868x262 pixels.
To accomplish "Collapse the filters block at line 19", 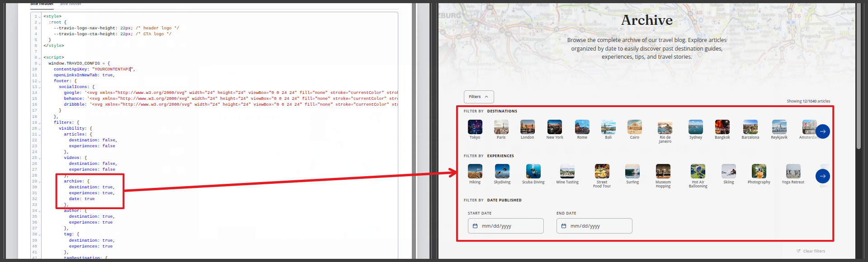I will (40, 123).
